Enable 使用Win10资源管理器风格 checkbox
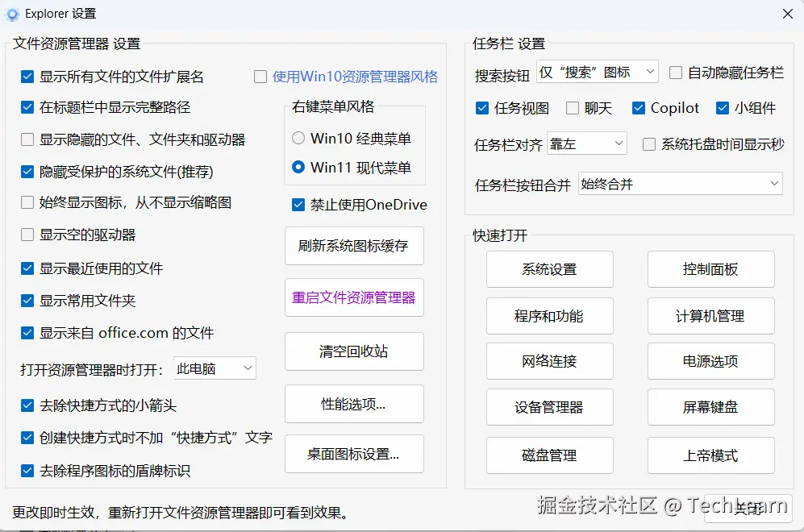This screenshot has height=532, width=804. pyautogui.click(x=260, y=77)
